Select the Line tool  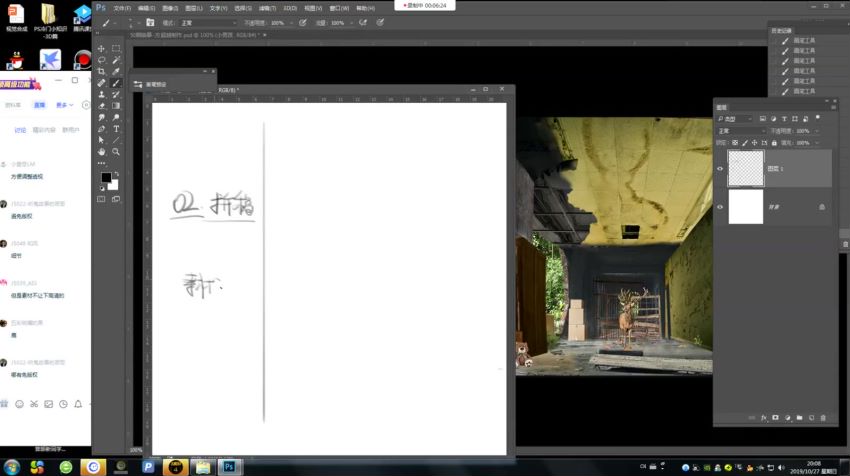click(116, 140)
